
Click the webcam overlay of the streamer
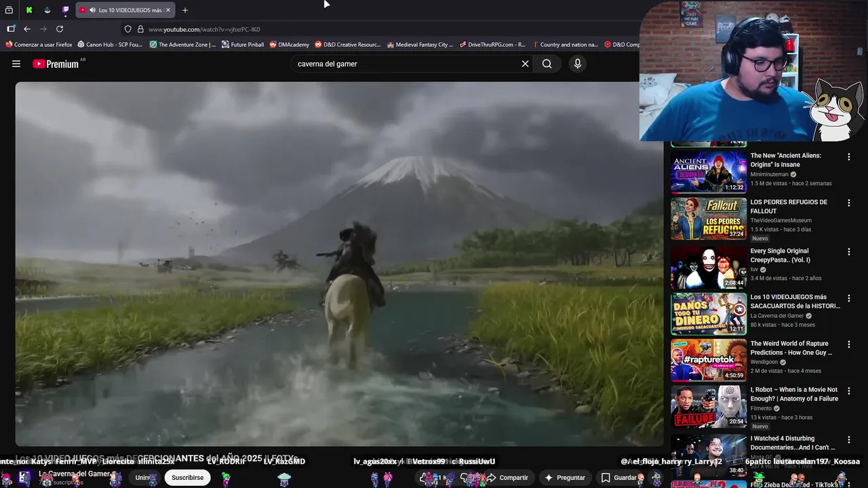click(x=753, y=70)
